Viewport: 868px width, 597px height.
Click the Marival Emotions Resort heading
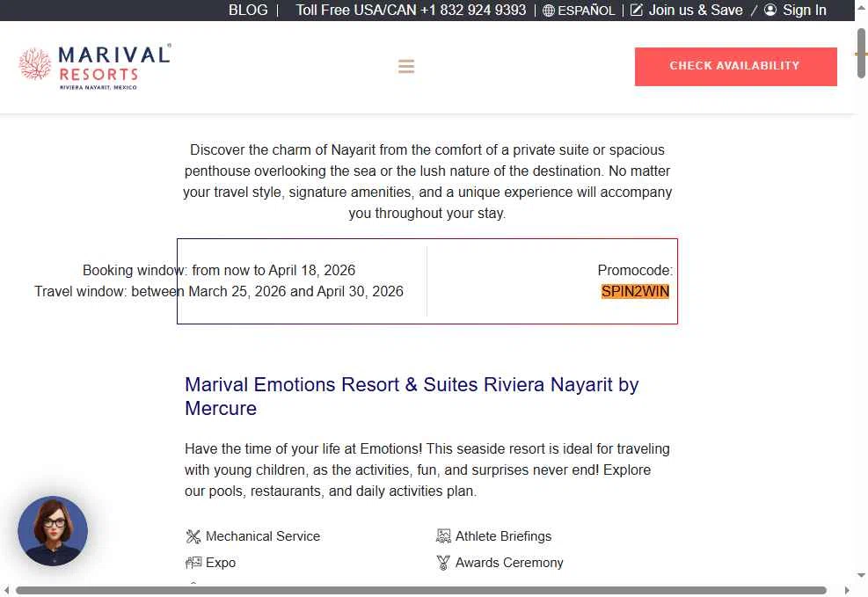pos(412,397)
